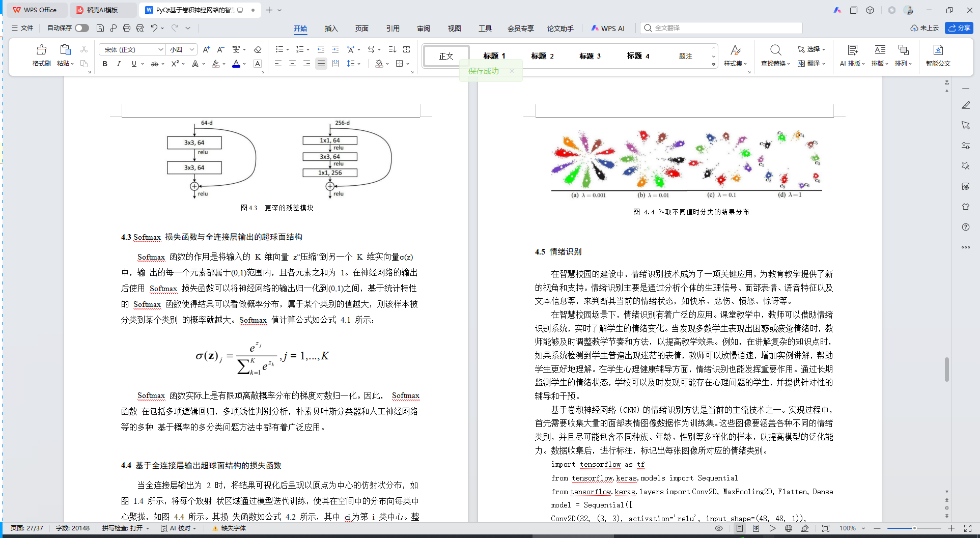Click the 未上云 cloud status button

pyautogui.click(x=925, y=28)
